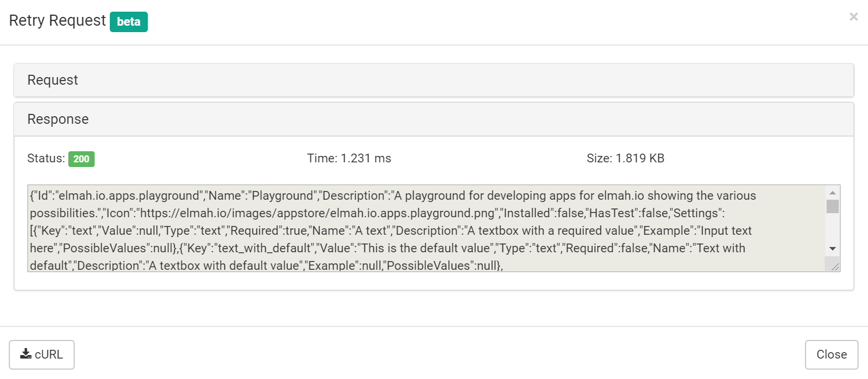Click the Retry Request dialog title
The height and width of the screenshot is (379, 868).
tap(57, 20)
